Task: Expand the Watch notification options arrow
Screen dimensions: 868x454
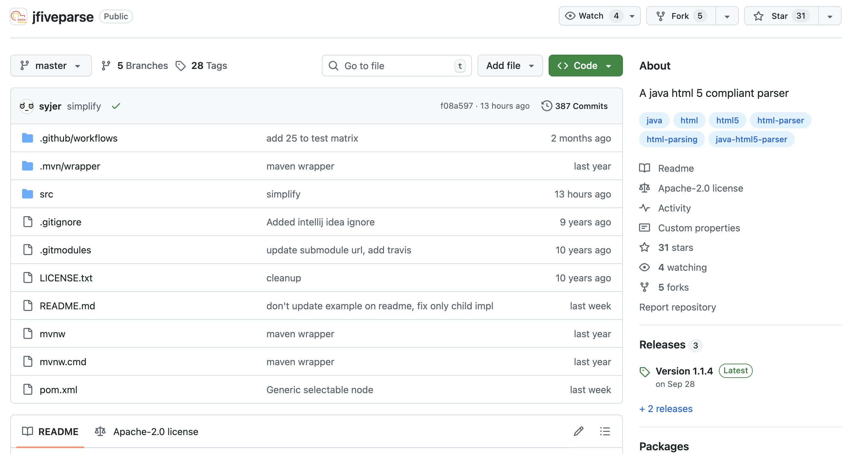Action: click(x=632, y=16)
